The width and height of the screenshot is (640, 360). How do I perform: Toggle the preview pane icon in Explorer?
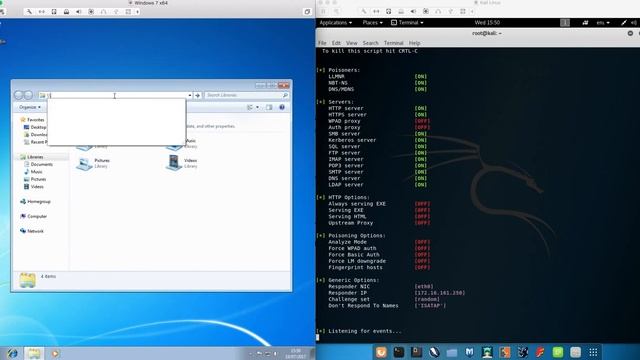pos(269,107)
